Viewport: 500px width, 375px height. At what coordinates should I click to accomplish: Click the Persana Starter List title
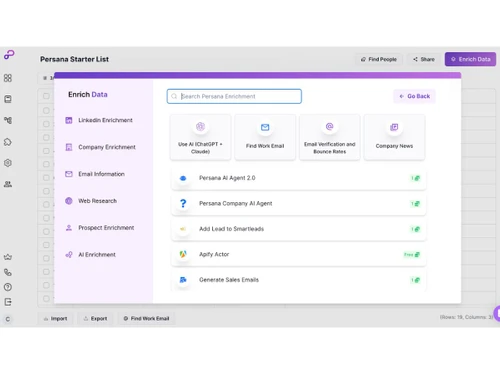tap(74, 59)
